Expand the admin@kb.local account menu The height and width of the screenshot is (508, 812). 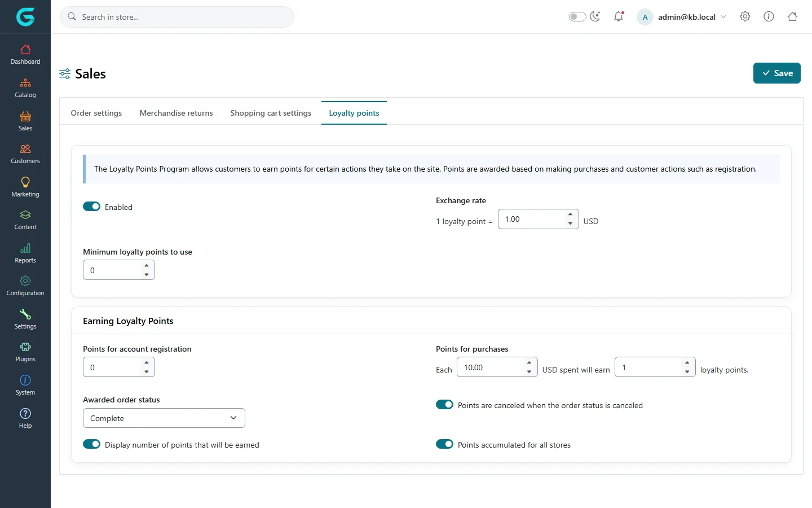(682, 17)
